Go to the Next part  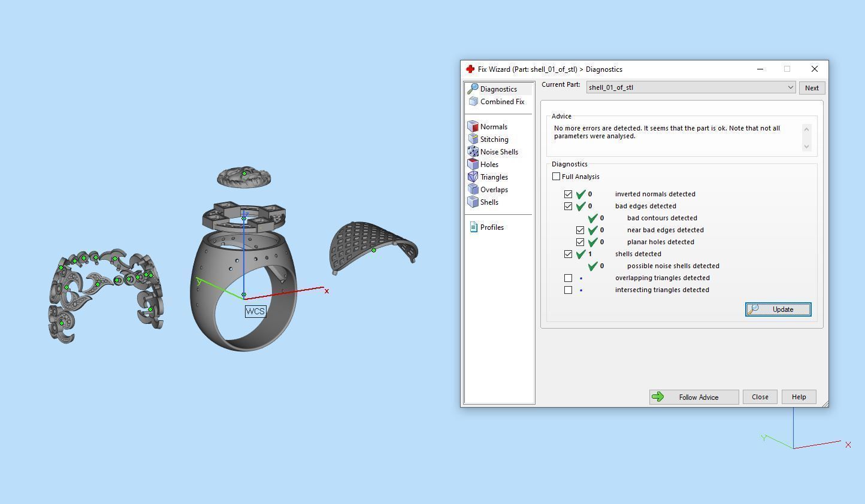(812, 88)
